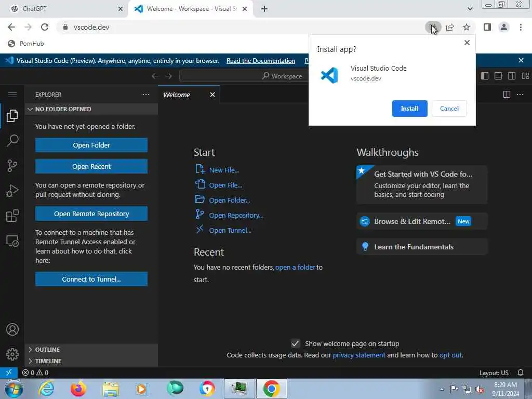This screenshot has height=399, width=532.
Task: Click the browser back arrow
Action: click(11, 27)
